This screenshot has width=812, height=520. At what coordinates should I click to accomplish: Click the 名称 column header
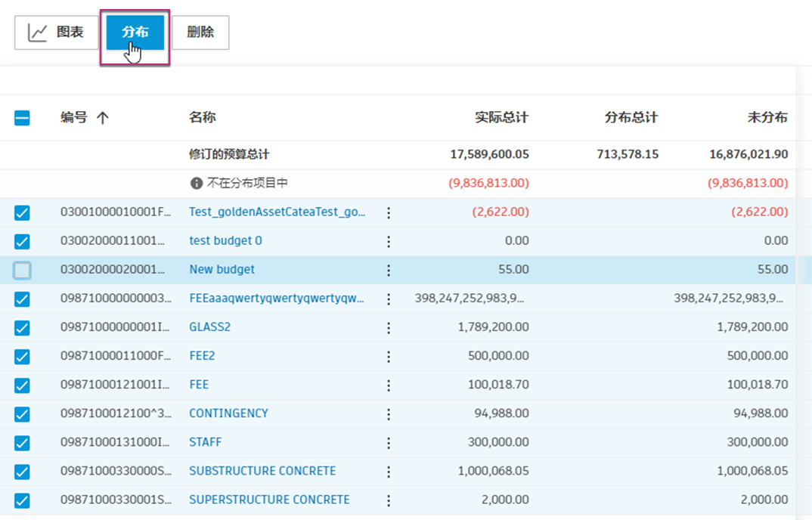coord(203,118)
